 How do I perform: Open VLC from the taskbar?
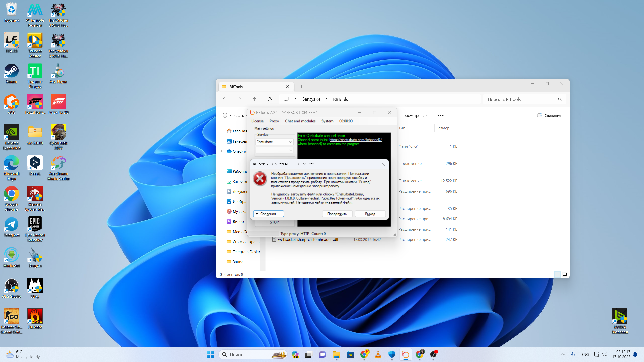378,354
